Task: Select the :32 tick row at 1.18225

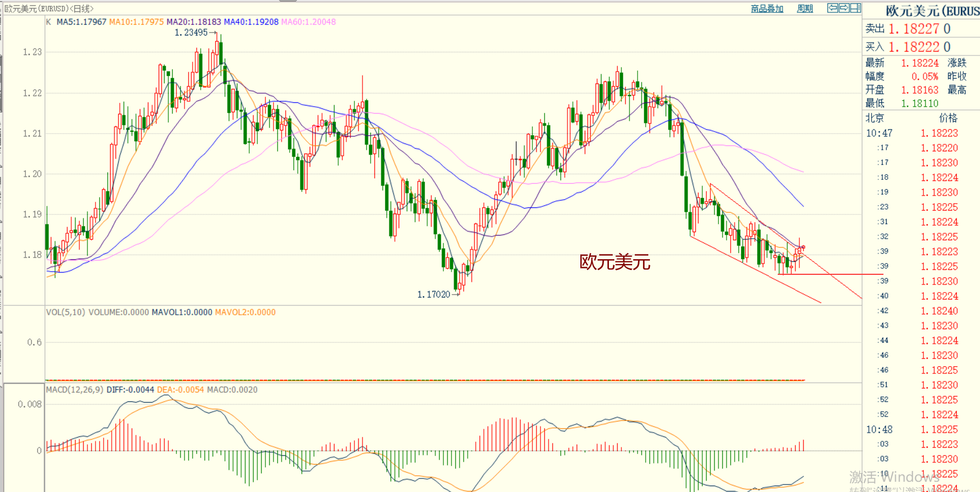Action: click(x=921, y=237)
